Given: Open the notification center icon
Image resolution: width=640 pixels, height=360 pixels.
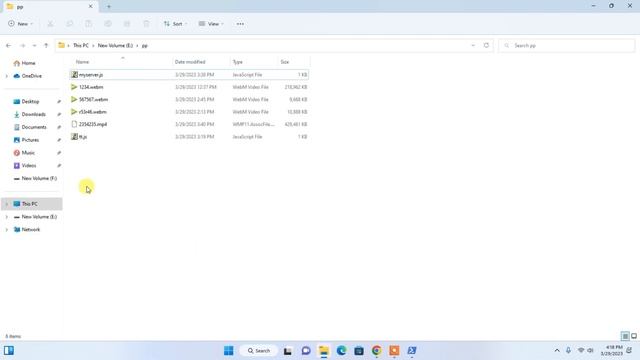Looking at the screenshot, I should 629,351.
